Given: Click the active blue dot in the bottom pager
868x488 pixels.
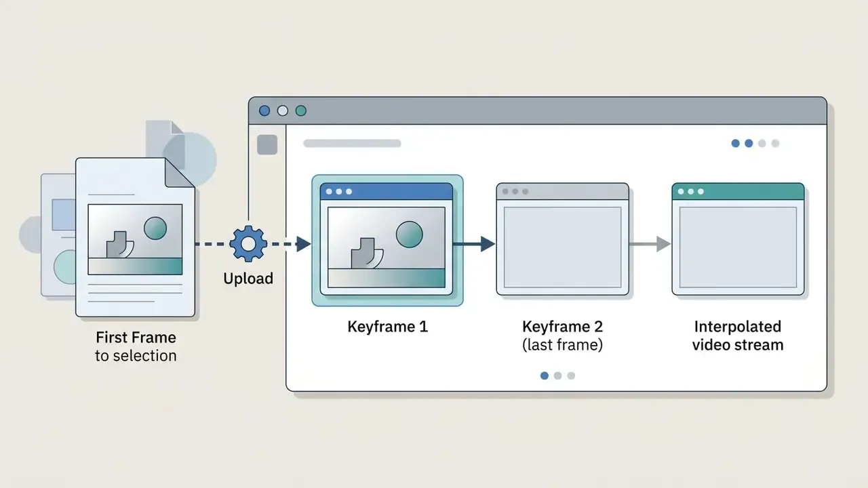Looking at the screenshot, I should pos(545,375).
